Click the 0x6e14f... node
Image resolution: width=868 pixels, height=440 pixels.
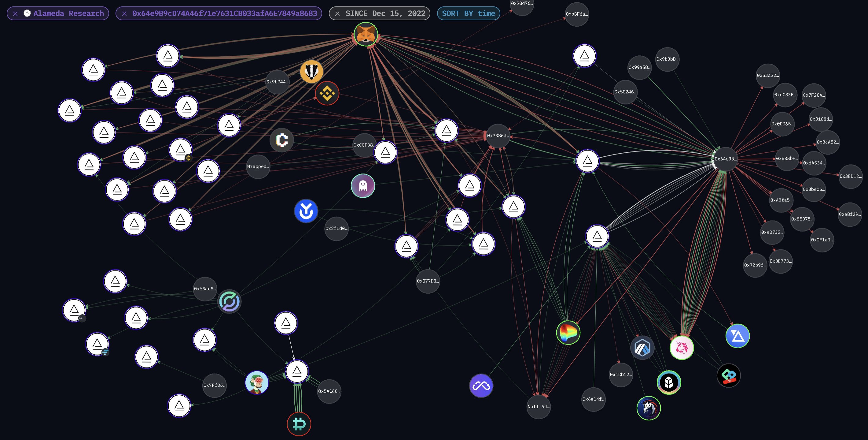593,399
